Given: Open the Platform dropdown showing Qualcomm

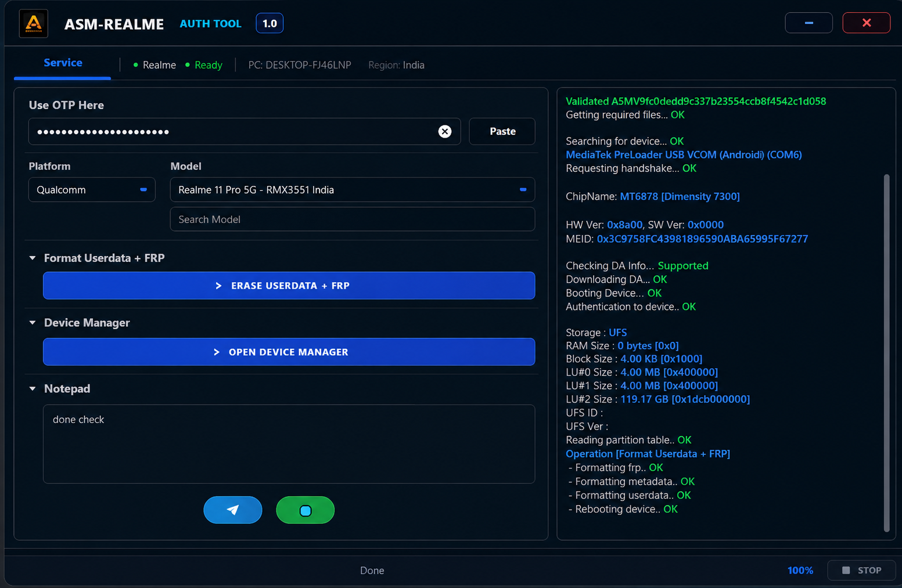Looking at the screenshot, I should [x=92, y=190].
